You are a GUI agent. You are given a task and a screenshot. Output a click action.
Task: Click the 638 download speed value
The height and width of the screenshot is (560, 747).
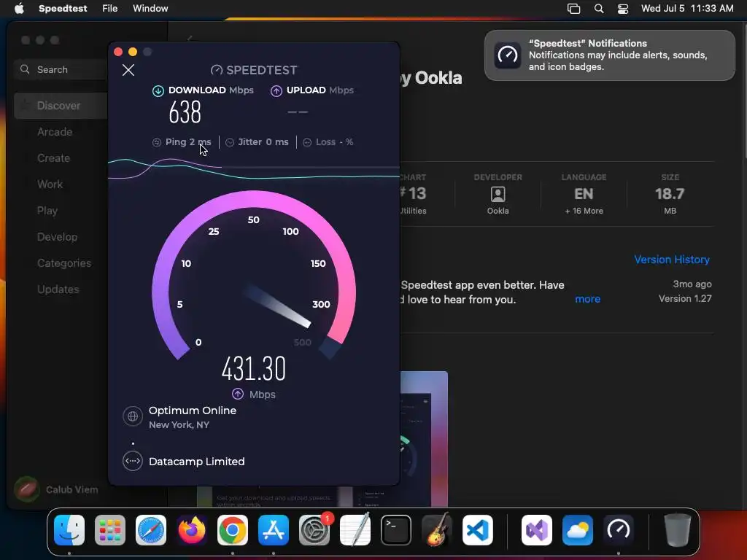coord(185,113)
